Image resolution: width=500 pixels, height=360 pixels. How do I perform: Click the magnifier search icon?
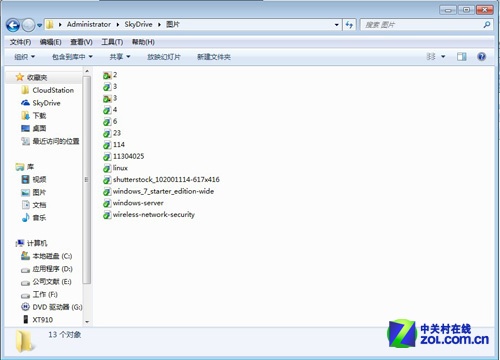tap(487, 25)
